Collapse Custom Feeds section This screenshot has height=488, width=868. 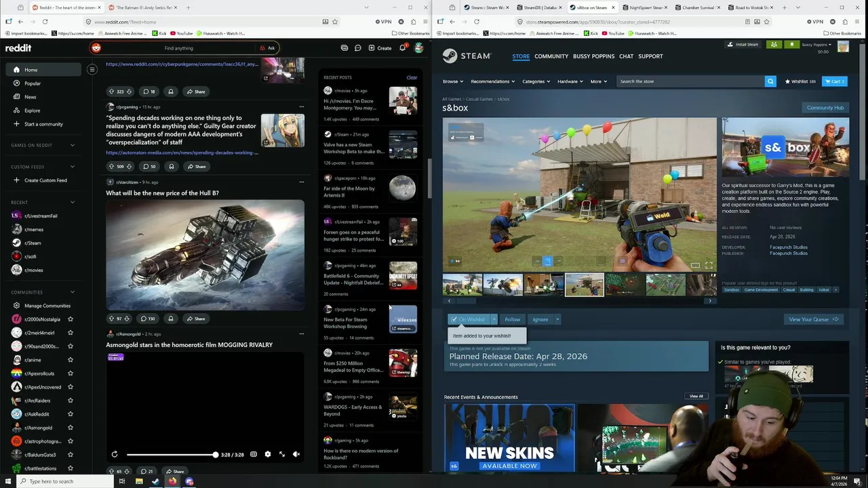pyautogui.click(x=73, y=167)
